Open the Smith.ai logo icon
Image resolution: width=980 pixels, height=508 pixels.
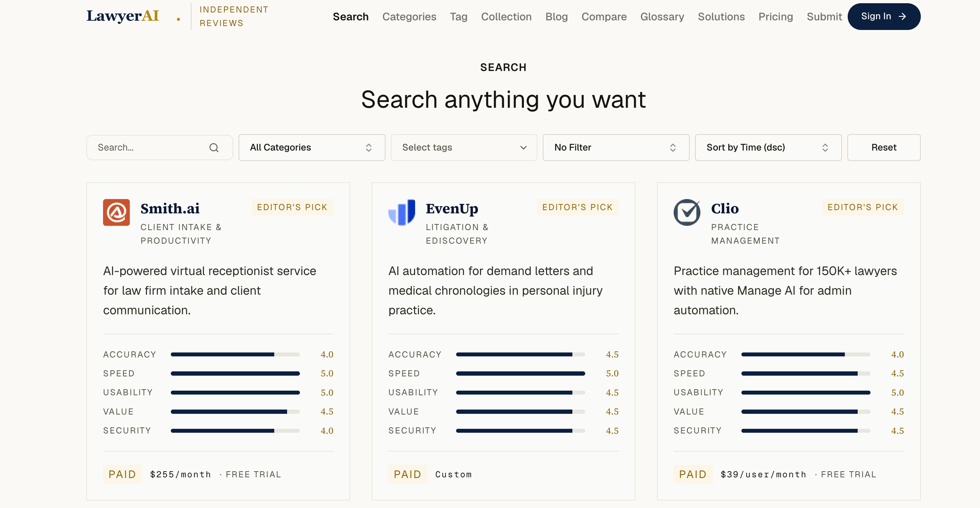point(116,212)
